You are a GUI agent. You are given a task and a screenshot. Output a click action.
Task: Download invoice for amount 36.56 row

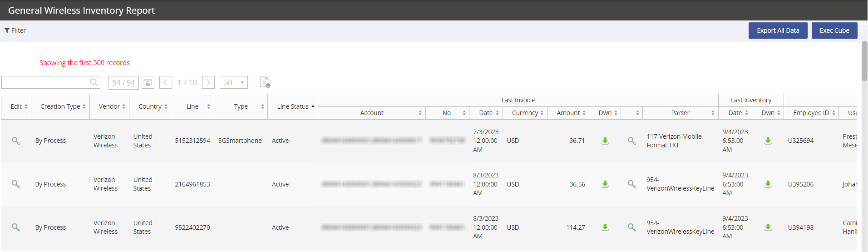point(605,184)
